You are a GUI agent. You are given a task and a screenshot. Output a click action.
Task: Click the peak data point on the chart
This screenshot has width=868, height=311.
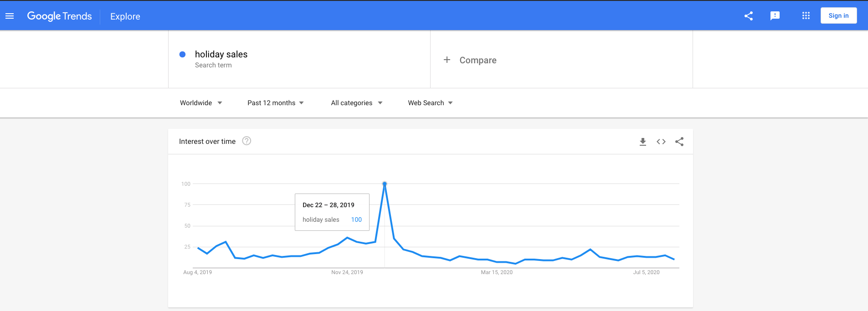pyautogui.click(x=385, y=184)
